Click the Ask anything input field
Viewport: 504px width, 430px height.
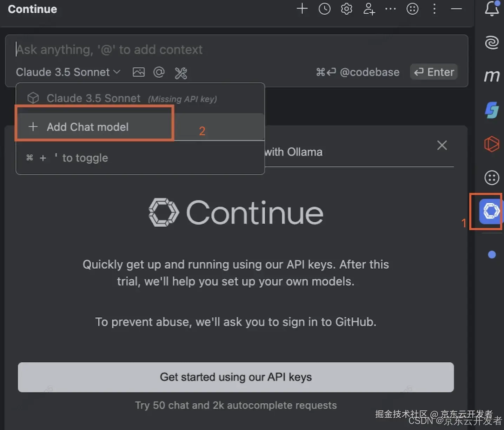tap(237, 50)
